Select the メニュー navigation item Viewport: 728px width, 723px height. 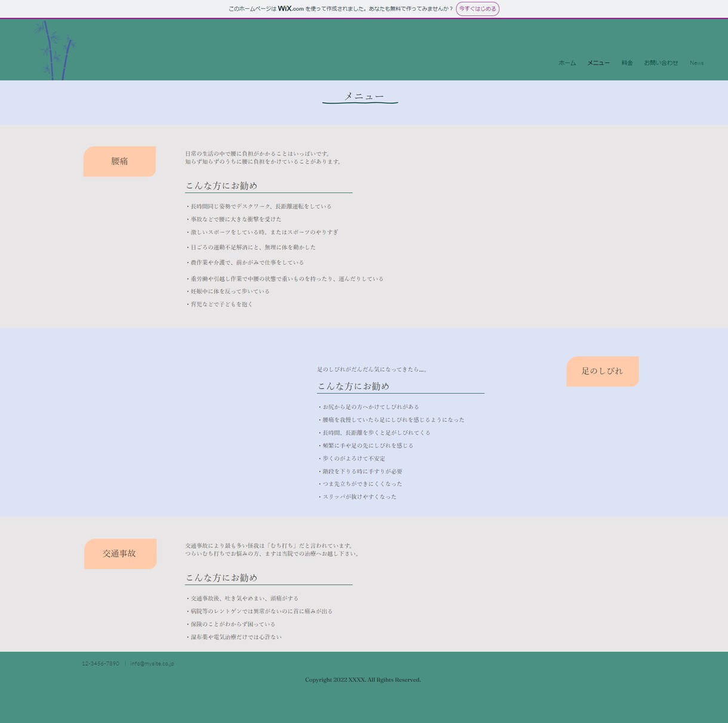598,63
